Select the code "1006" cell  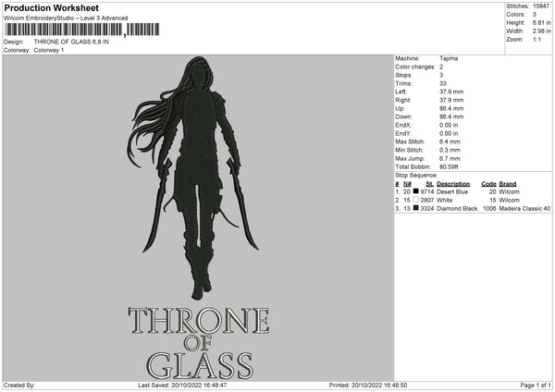489,209
